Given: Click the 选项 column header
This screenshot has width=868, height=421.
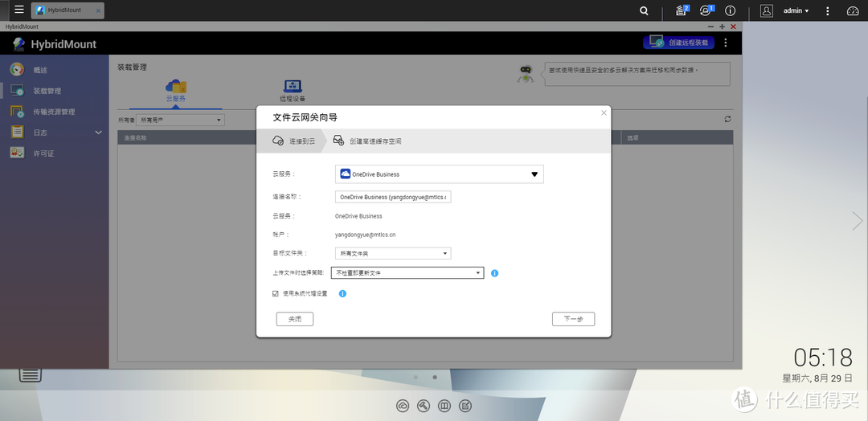Looking at the screenshot, I should 633,137.
